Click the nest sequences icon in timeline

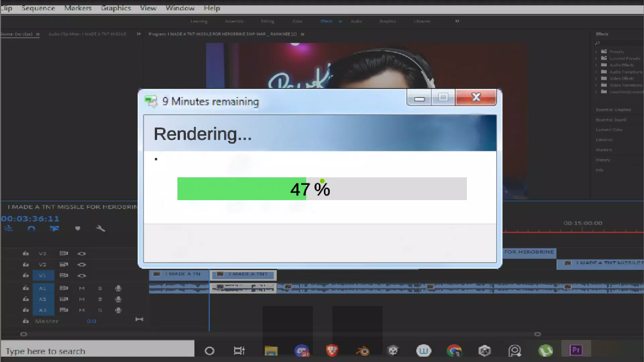click(x=8, y=229)
